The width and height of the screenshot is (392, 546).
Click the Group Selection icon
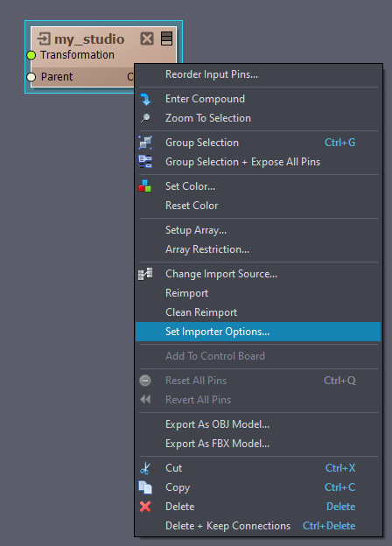(145, 143)
